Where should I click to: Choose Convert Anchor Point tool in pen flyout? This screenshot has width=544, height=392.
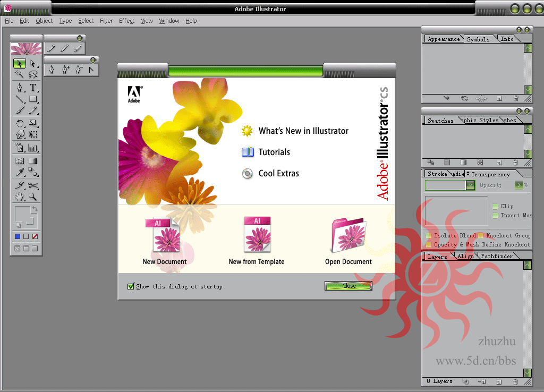91,70
